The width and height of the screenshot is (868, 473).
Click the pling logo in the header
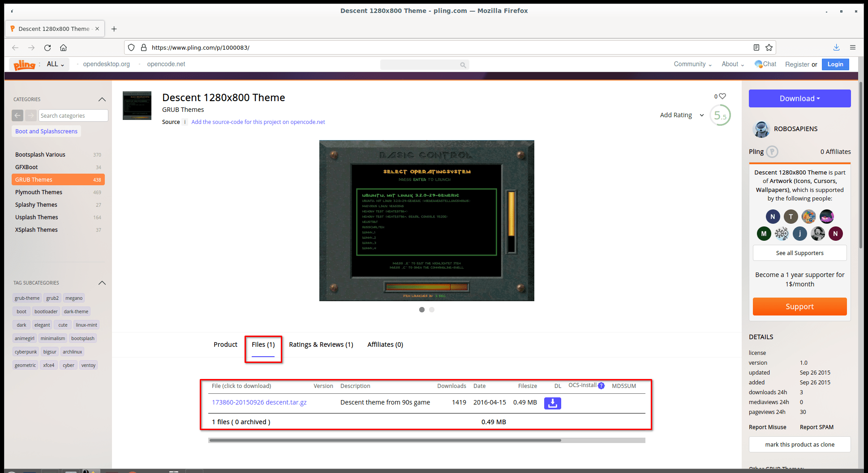click(24, 64)
